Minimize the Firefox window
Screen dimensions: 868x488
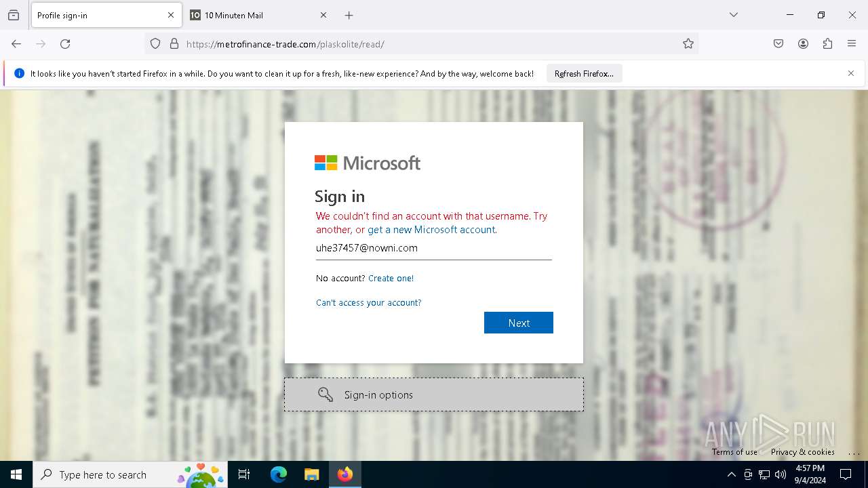point(790,15)
